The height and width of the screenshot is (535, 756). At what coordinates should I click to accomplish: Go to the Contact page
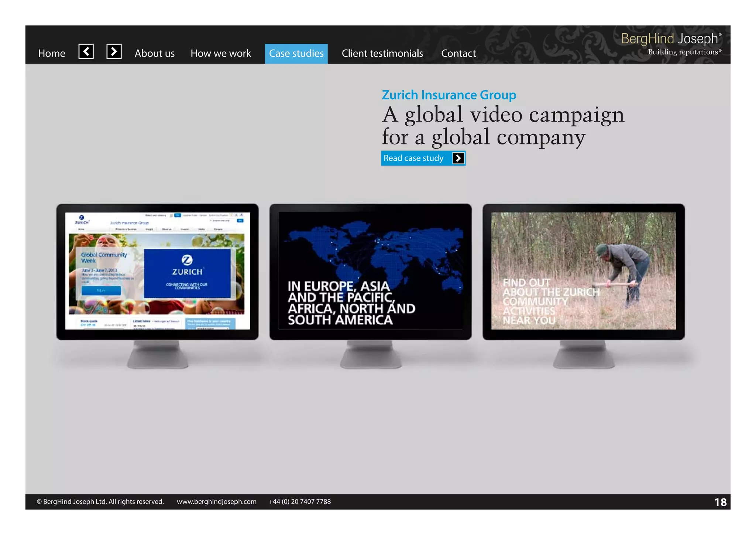tap(458, 54)
